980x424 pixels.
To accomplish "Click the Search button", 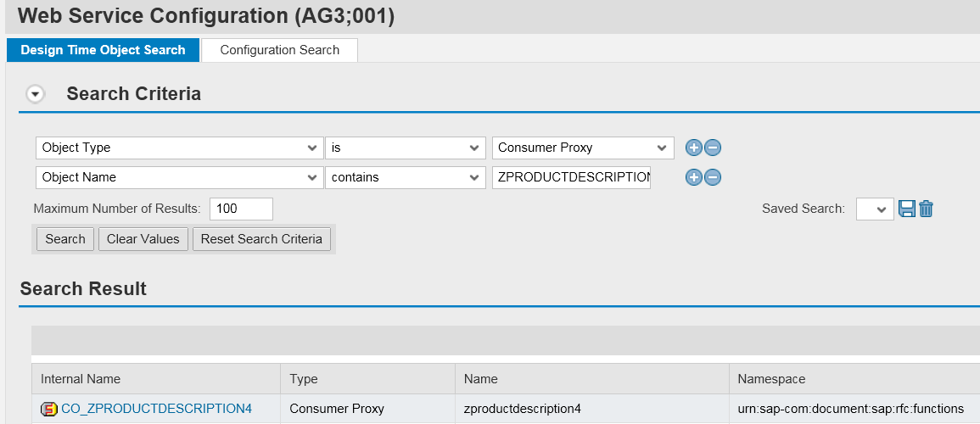I will click(x=65, y=239).
